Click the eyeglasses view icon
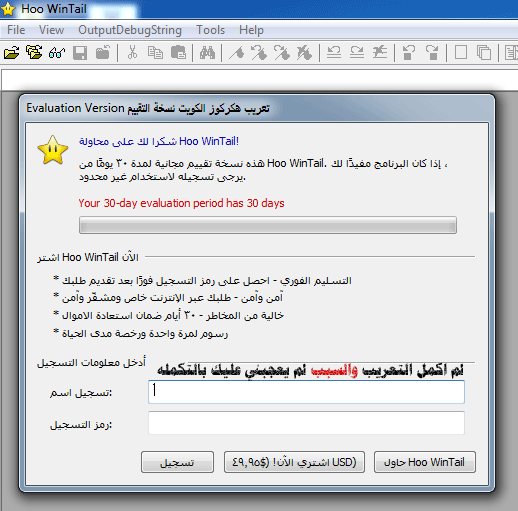This screenshot has width=518, height=511. [x=57, y=53]
